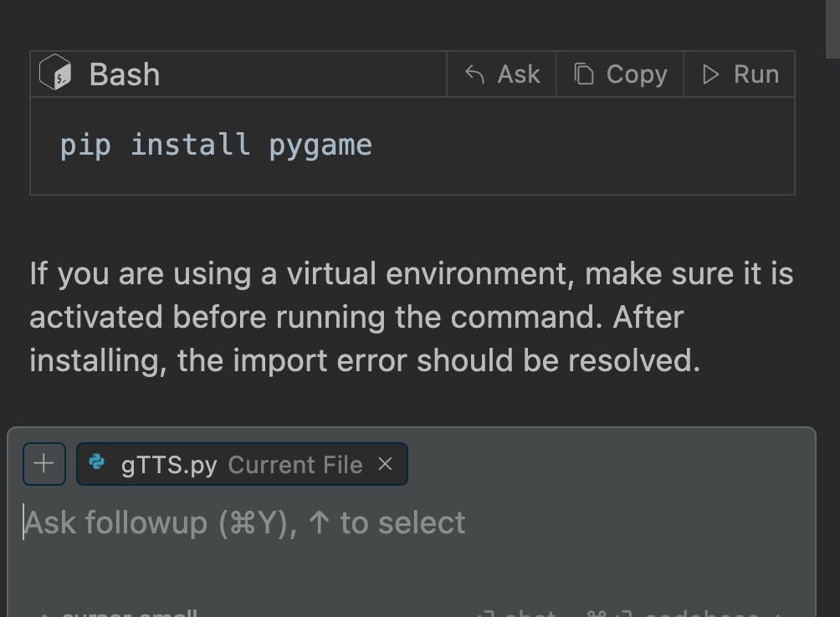Viewport: 840px width, 617px height.
Task: Click the "Run" label on the code block
Action: coord(756,74)
